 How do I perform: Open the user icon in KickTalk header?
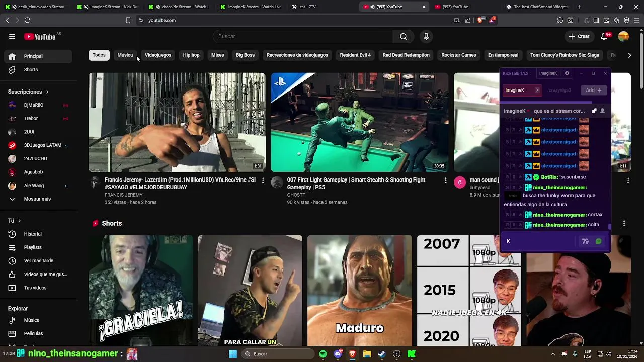602,111
